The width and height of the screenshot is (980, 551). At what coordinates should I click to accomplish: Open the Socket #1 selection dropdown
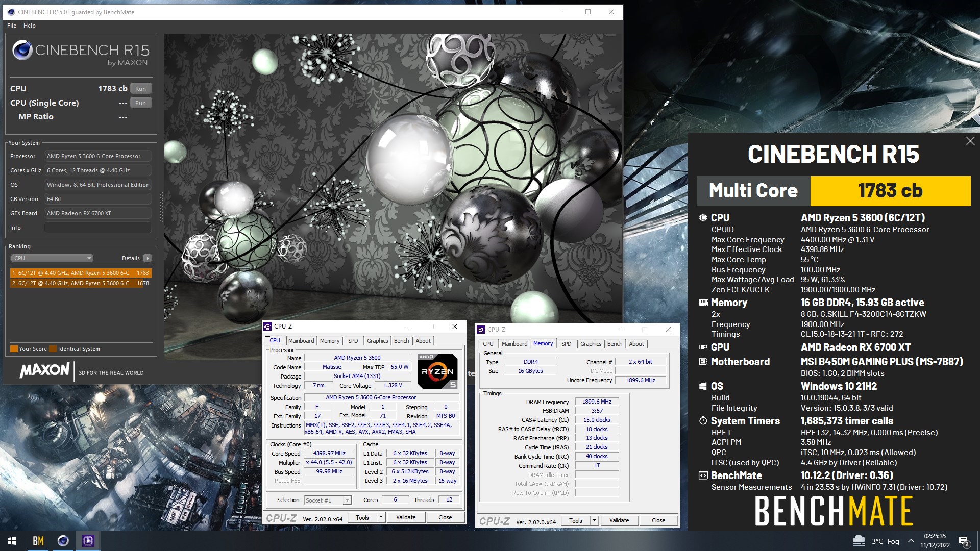[328, 500]
